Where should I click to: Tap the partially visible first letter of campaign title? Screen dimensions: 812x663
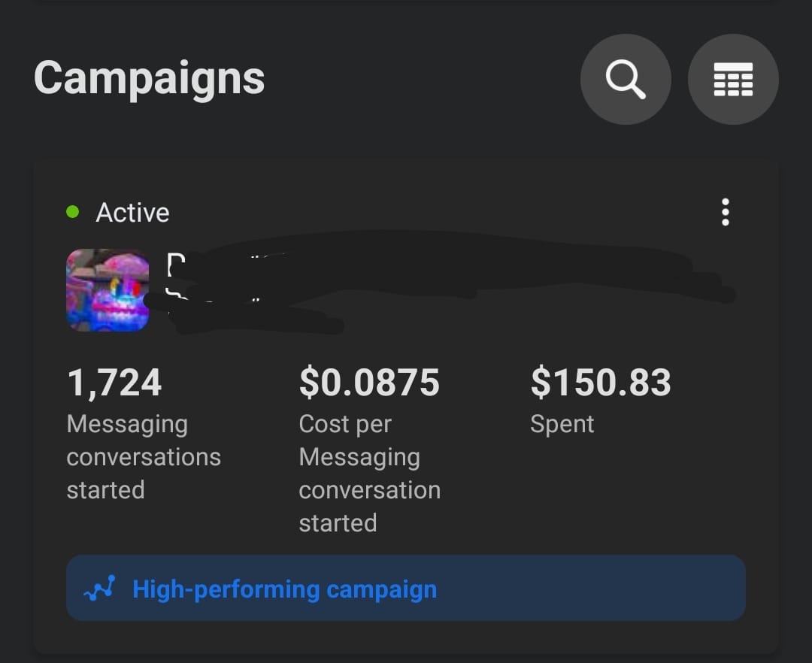pyautogui.click(x=175, y=264)
